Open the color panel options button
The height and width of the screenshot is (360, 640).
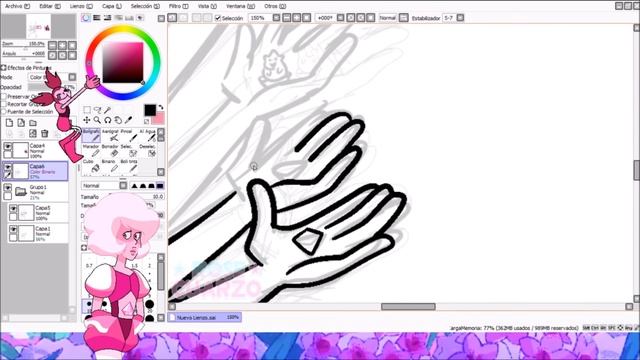tap(161, 18)
